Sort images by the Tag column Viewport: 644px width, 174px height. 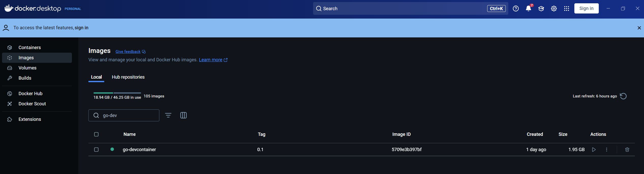[262, 134]
